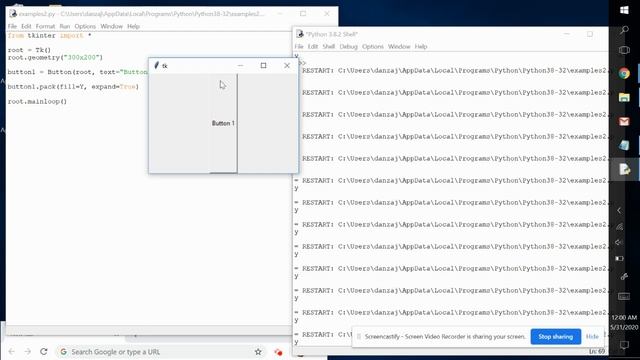Open Edit menu in Python Shell window
640x360 pixels.
point(313,47)
